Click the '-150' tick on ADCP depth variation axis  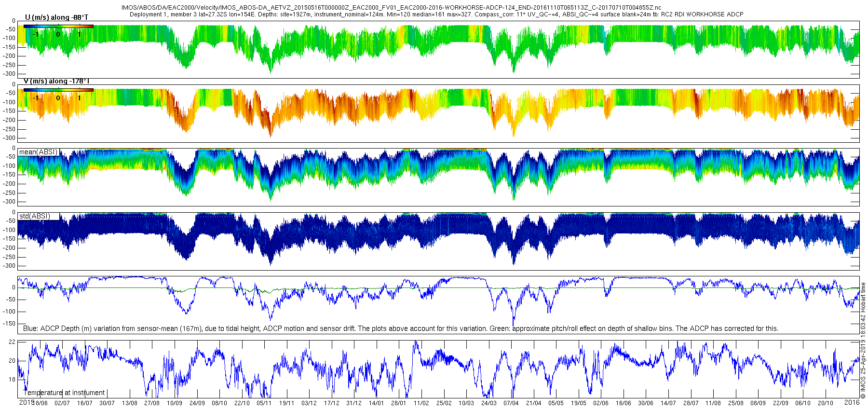coord(10,324)
